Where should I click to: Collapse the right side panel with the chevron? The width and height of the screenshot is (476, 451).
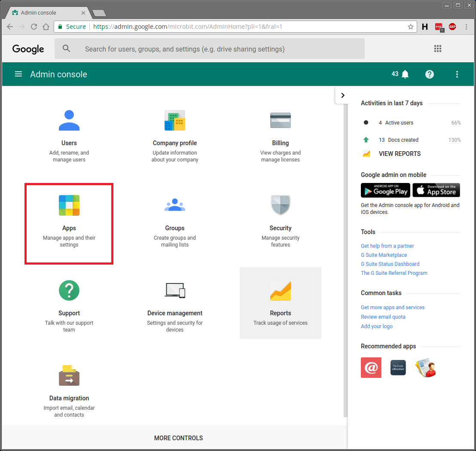[x=342, y=95]
